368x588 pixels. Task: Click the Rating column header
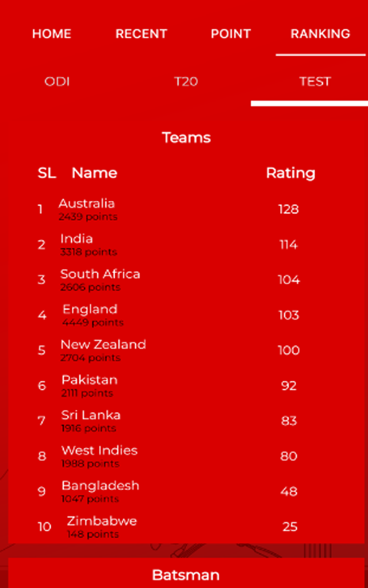(290, 173)
